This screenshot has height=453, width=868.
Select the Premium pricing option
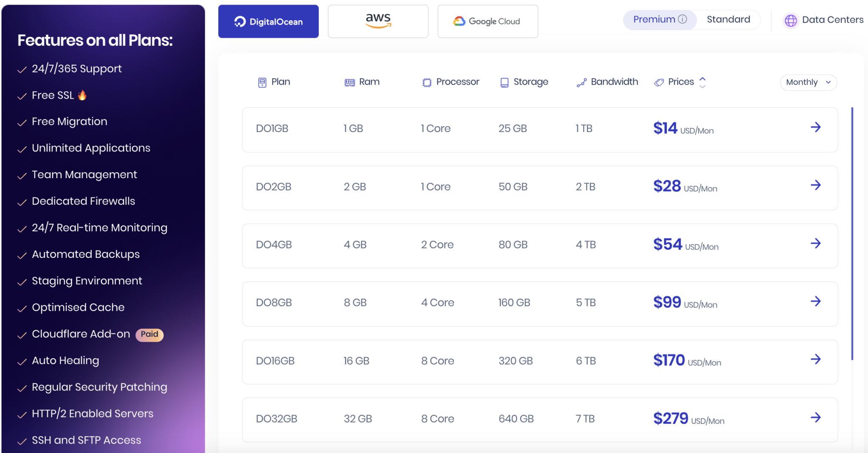pos(654,19)
